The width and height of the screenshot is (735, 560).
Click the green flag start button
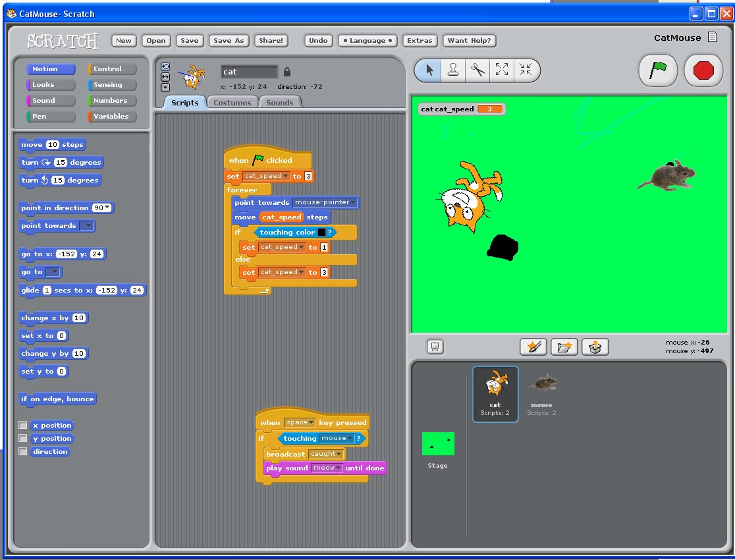[x=658, y=70]
